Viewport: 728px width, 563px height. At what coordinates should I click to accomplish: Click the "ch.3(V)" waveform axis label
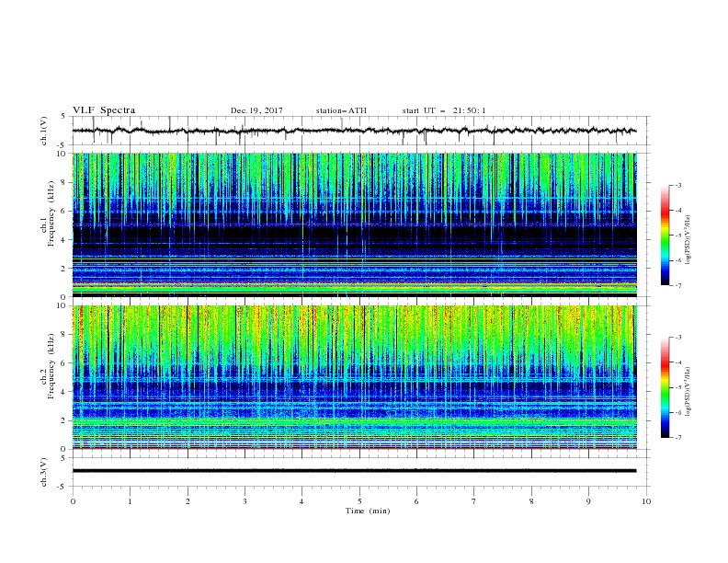[44, 472]
